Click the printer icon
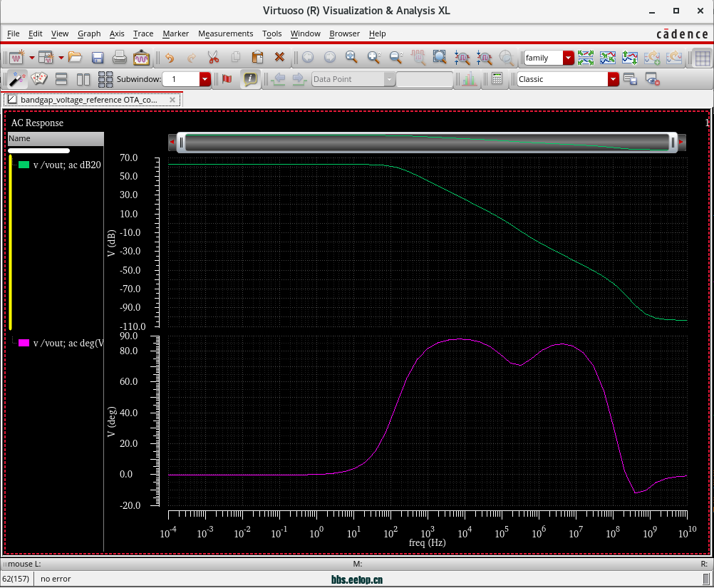 tap(119, 58)
